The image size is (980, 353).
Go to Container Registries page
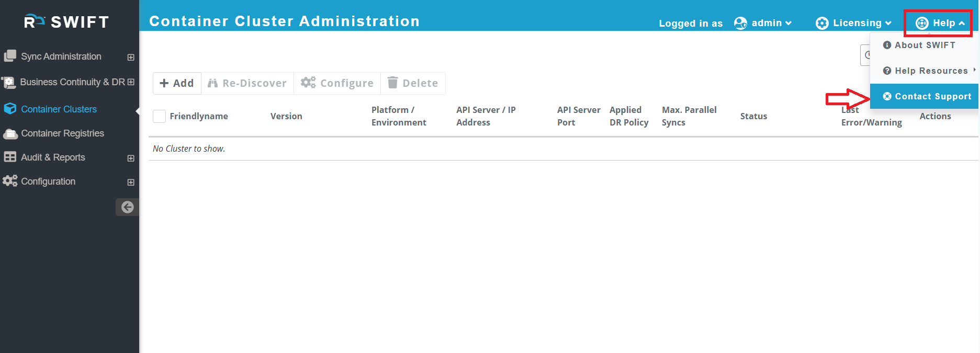coord(62,133)
